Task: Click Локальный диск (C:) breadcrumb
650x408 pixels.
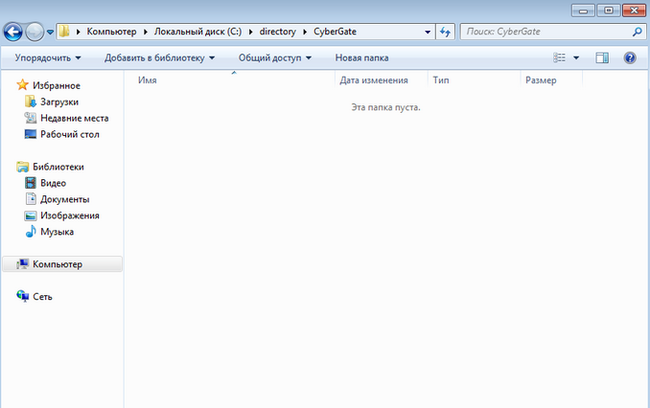Action: [x=201, y=32]
